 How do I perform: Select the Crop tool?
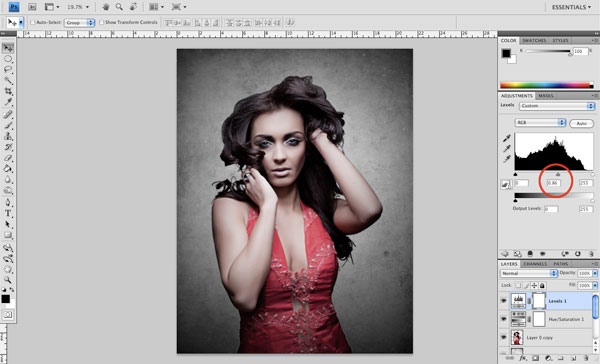click(x=8, y=91)
